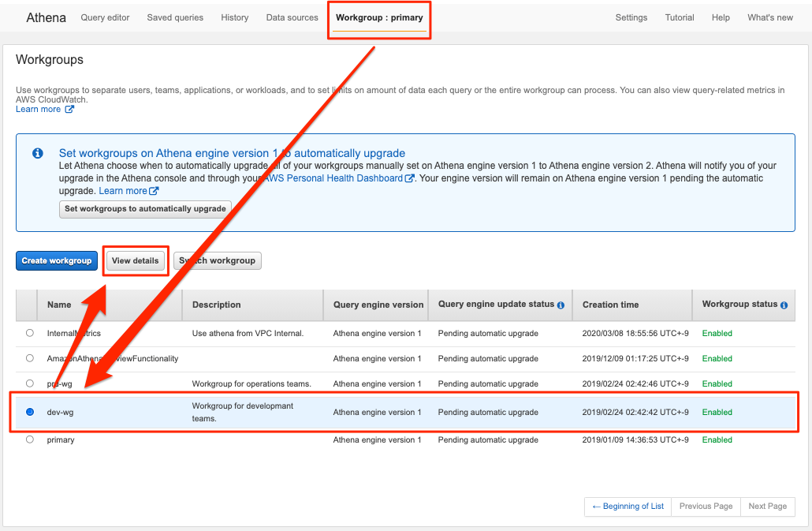Click the primary workgroup name
The width and height of the screenshot is (812, 531).
pos(61,439)
